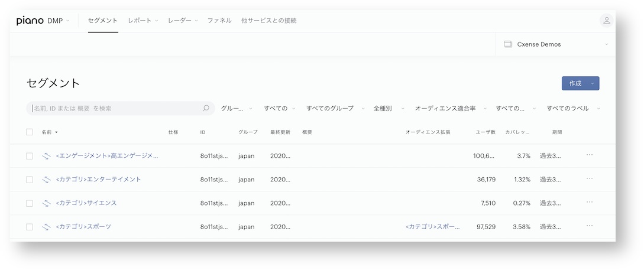Click the ユーザ数 column header

[486, 132]
